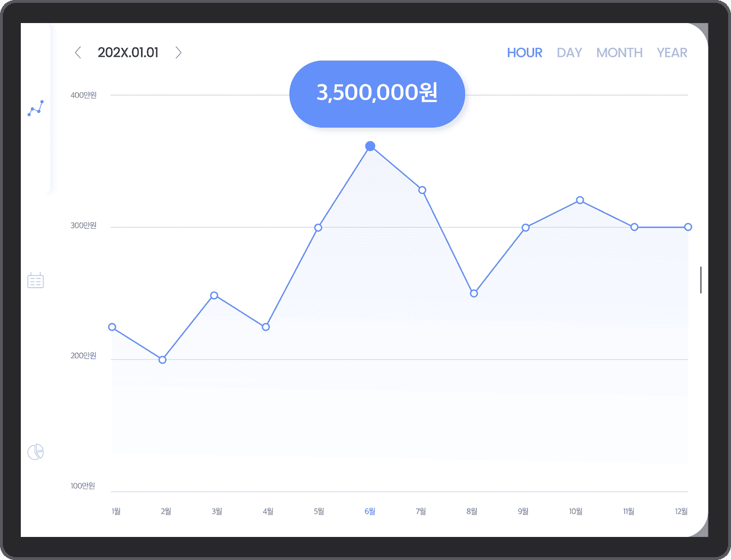Click the 6월 x-axis label

369,511
